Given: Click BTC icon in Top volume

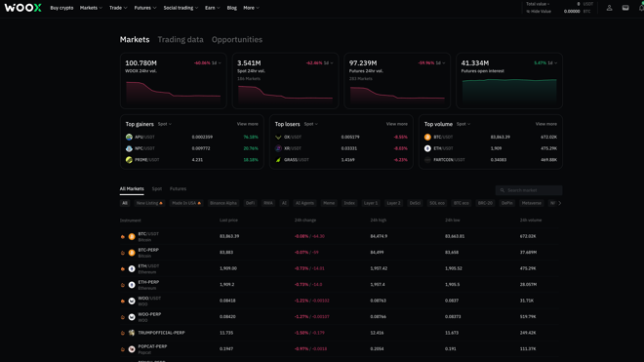Looking at the screenshot, I should [x=427, y=137].
